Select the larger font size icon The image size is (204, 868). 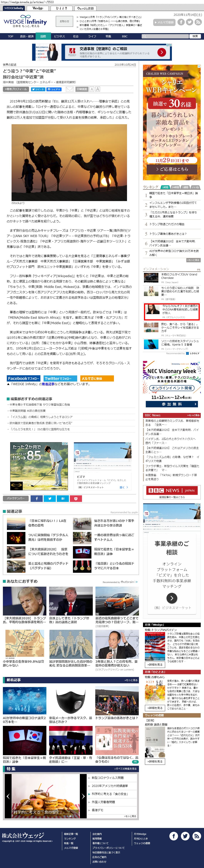[x=98, y=89]
